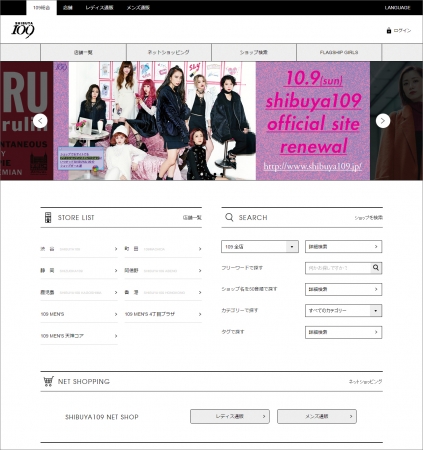
Task: Click the search magnifier button
Action: (x=376, y=268)
